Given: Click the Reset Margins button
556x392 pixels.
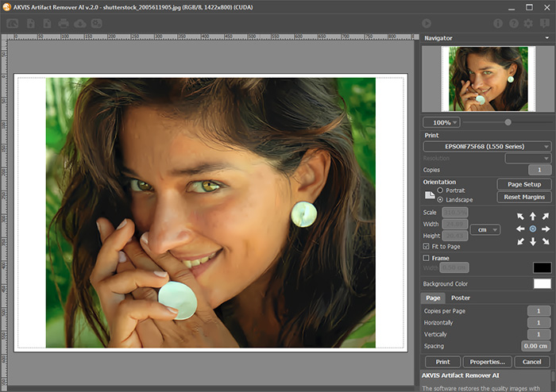Looking at the screenshot, I should click(523, 197).
